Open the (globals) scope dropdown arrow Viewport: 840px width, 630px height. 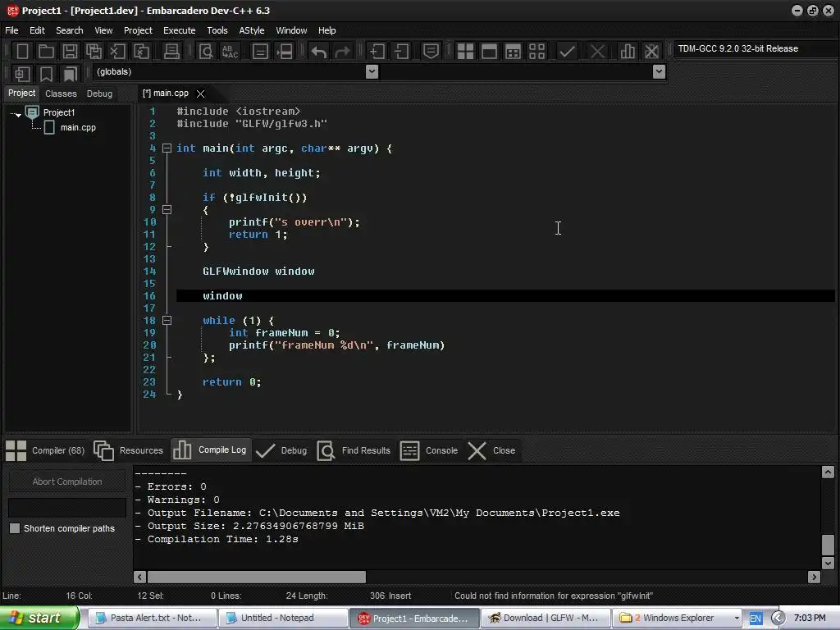(372, 72)
